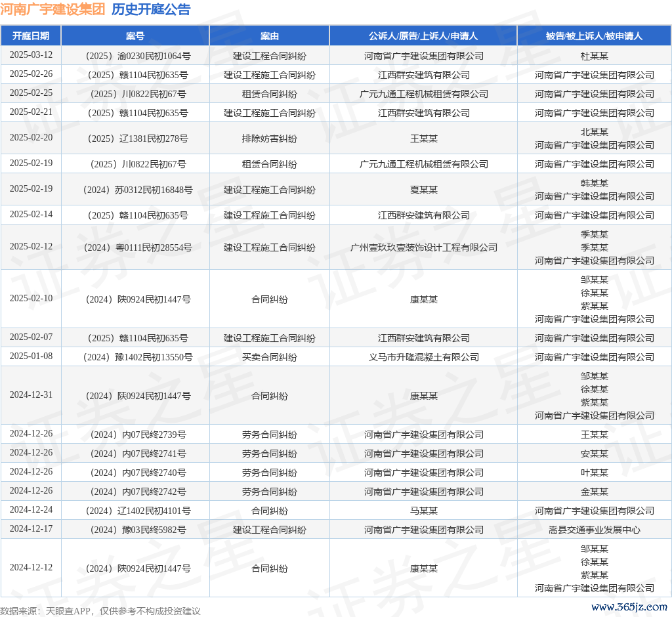Viewport: 672px width, 617px height.
Task: Click the date cell 2025-02-14
Action: tap(31, 215)
